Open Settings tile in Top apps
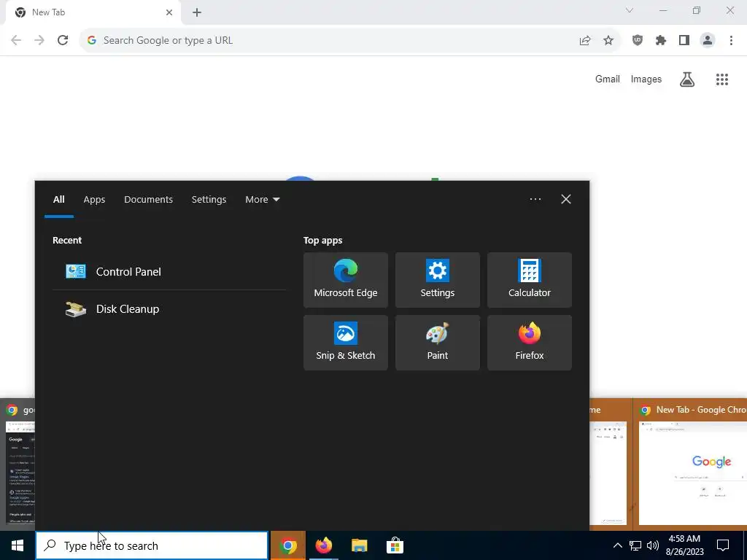This screenshot has width=747, height=560. [438, 280]
